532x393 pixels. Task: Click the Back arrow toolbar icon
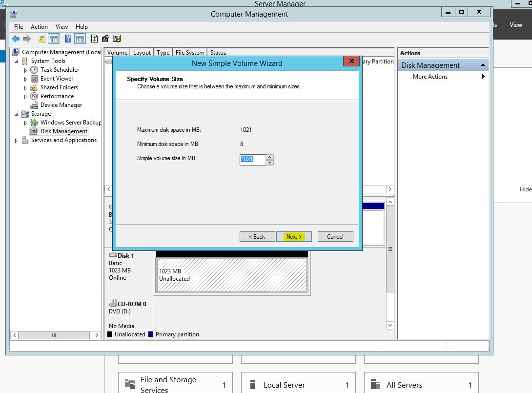(16, 39)
